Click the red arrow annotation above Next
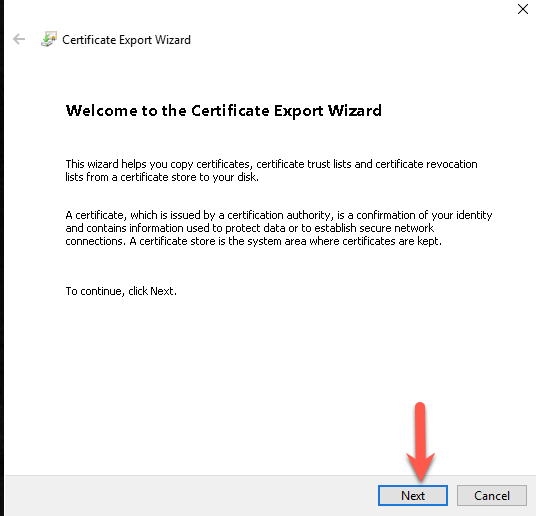Viewport: 536px width, 516px height. [420, 442]
